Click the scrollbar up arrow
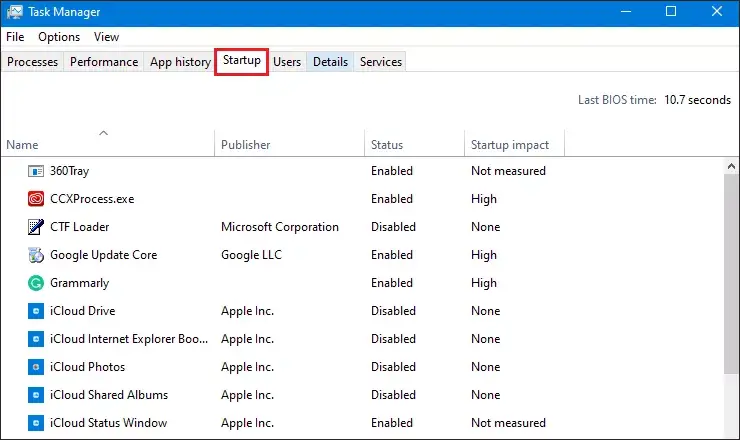Image resolution: width=740 pixels, height=440 pixels. (731, 166)
